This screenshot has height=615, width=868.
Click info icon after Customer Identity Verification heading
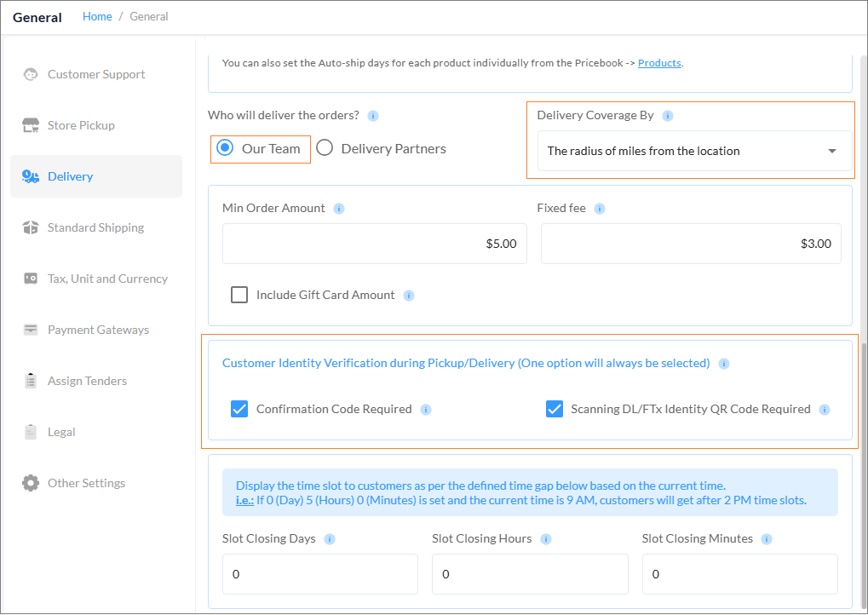point(723,364)
